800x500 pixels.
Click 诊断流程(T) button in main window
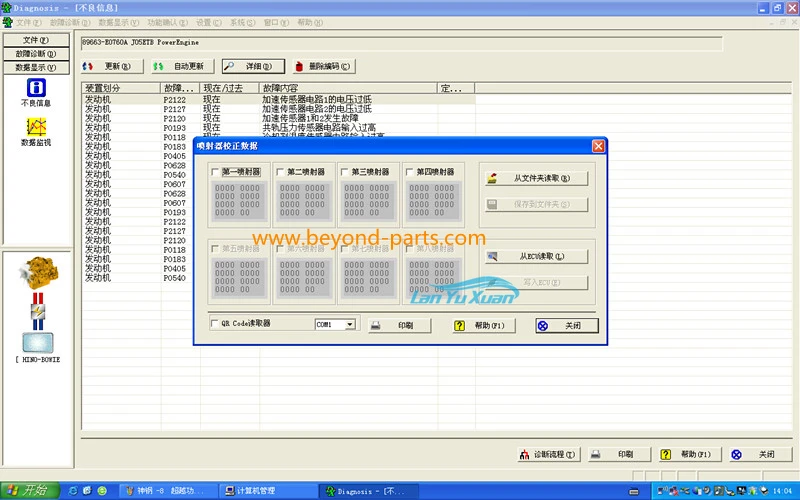point(548,454)
